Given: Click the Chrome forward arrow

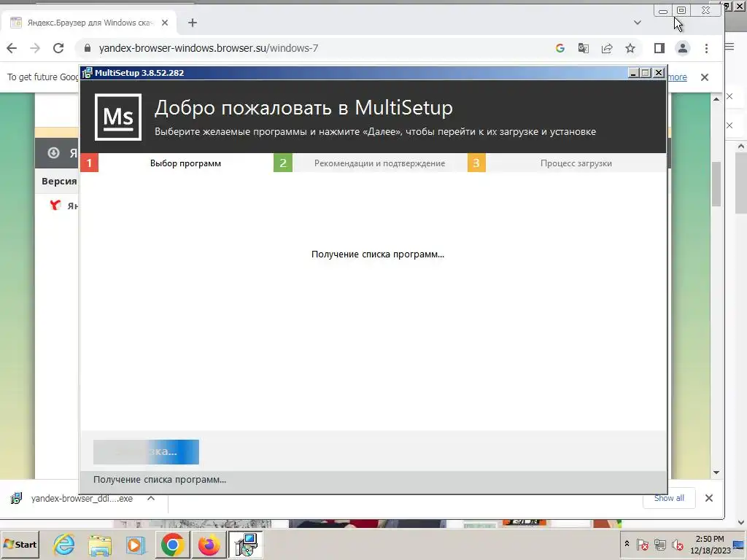Looking at the screenshot, I should 35,48.
